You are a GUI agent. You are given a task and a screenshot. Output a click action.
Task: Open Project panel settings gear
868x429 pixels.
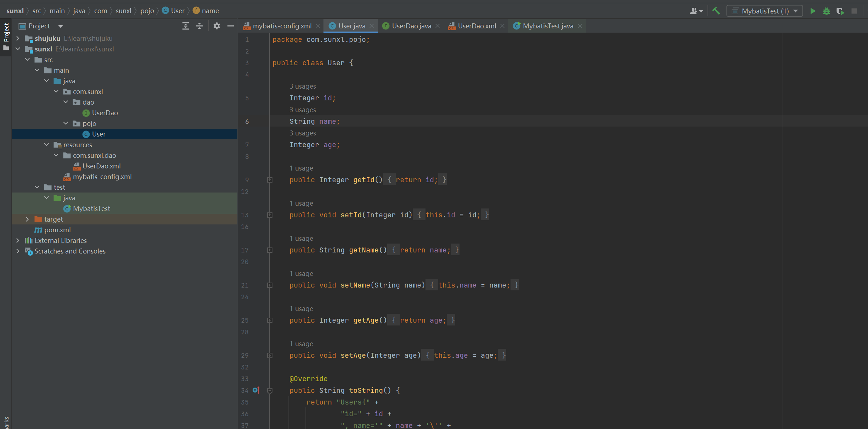[x=217, y=26]
